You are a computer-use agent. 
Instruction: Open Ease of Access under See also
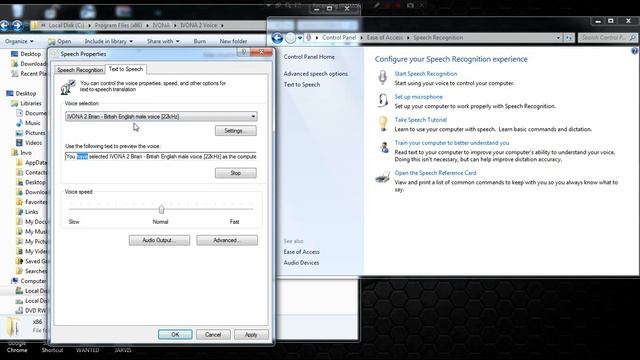(301, 252)
